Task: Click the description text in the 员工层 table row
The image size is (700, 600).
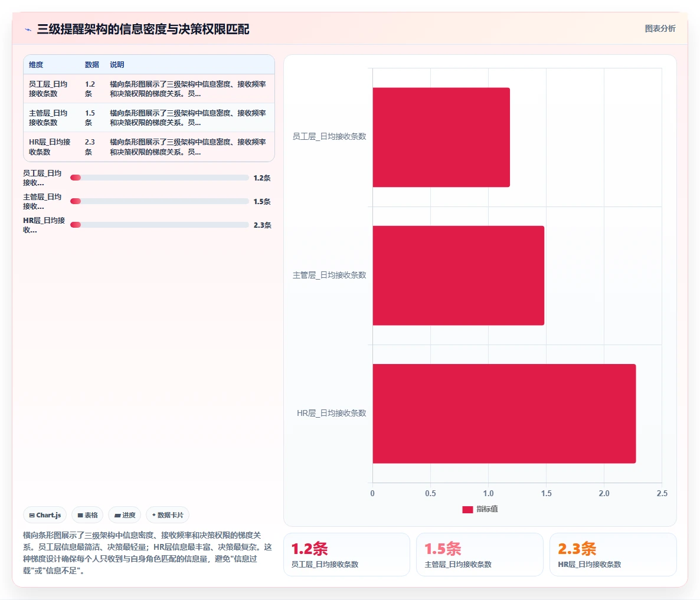Action: click(188, 88)
